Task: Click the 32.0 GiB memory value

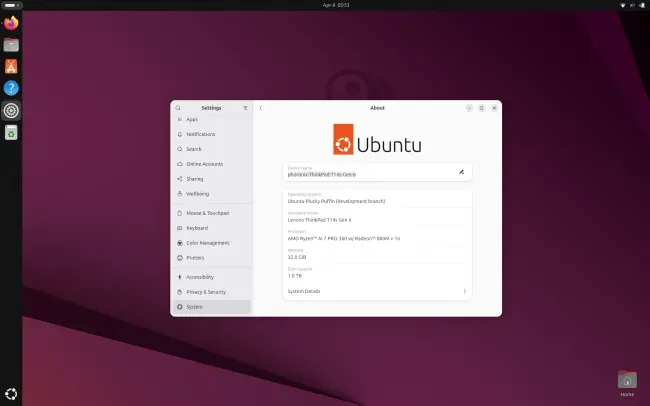Action: [x=297, y=257]
